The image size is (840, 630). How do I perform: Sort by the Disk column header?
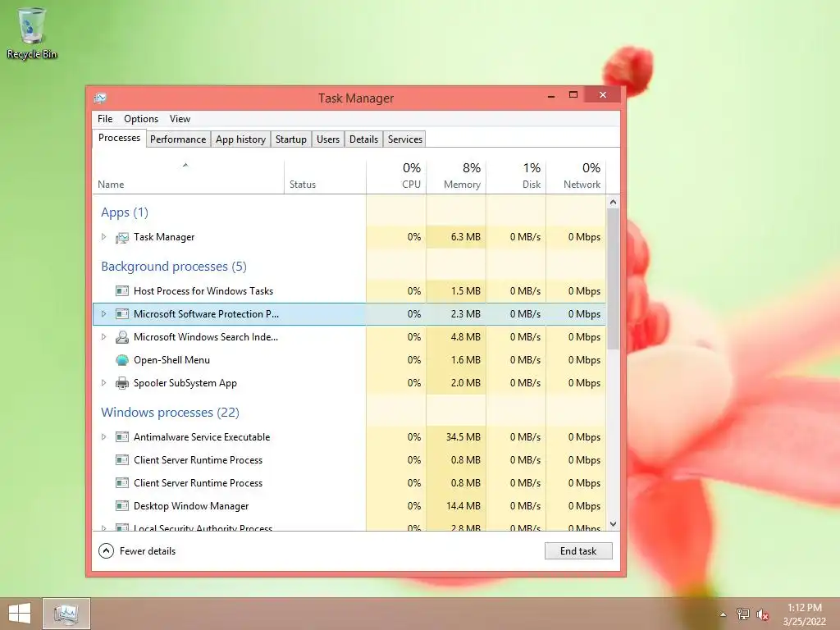click(x=516, y=177)
